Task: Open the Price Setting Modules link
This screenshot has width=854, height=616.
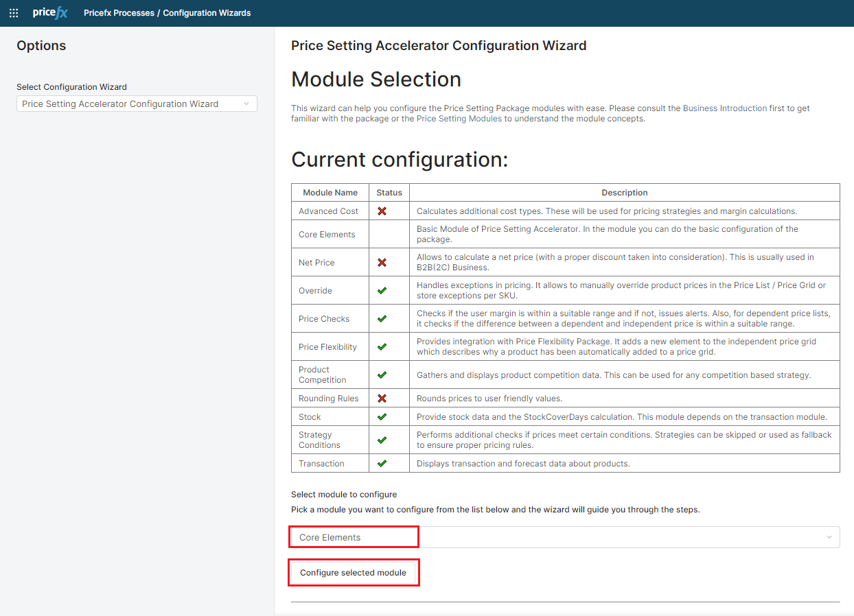Action: 459,119
